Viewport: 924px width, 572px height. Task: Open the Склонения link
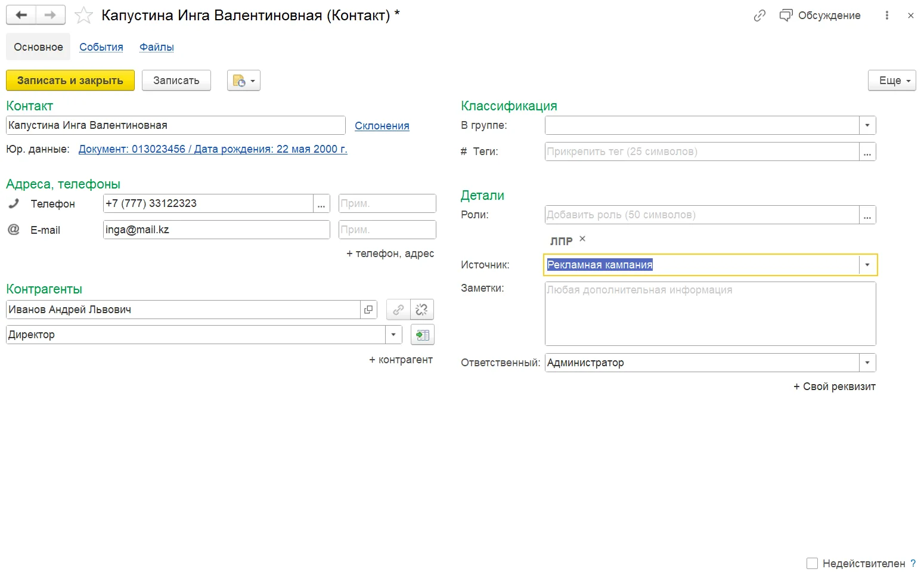click(382, 126)
